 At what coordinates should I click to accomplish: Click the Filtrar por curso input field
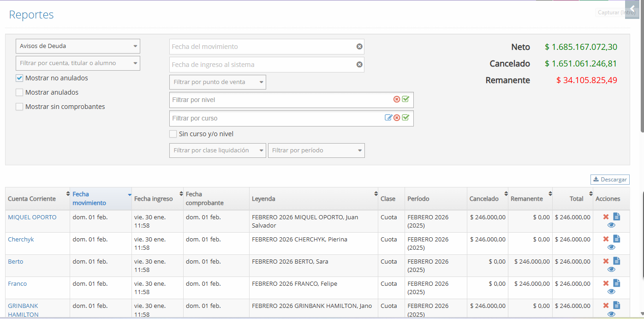(x=277, y=118)
